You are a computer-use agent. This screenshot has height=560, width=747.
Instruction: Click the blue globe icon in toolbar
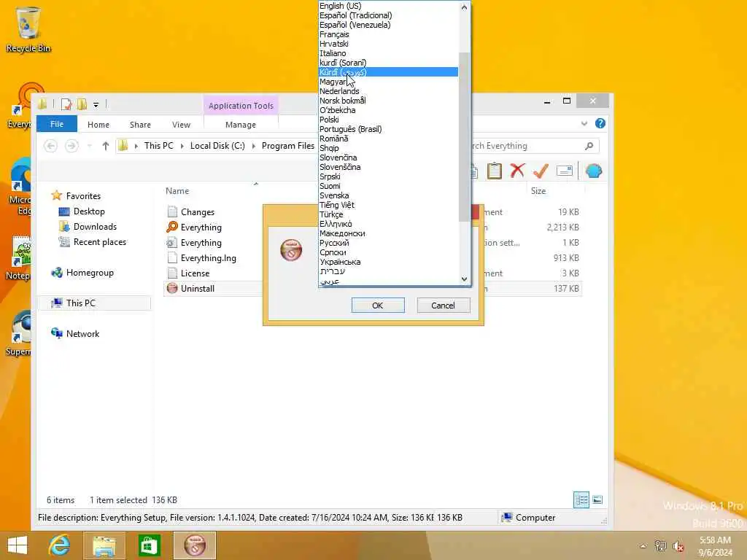coord(594,171)
